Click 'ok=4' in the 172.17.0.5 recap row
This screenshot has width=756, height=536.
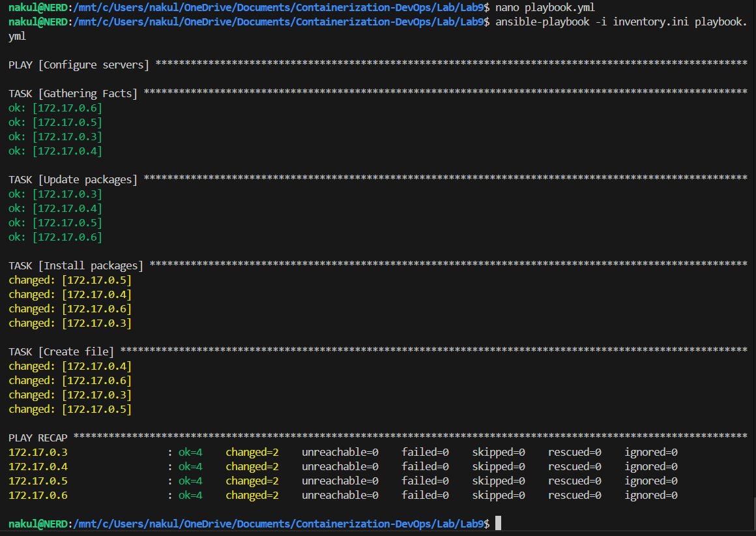click(x=190, y=481)
